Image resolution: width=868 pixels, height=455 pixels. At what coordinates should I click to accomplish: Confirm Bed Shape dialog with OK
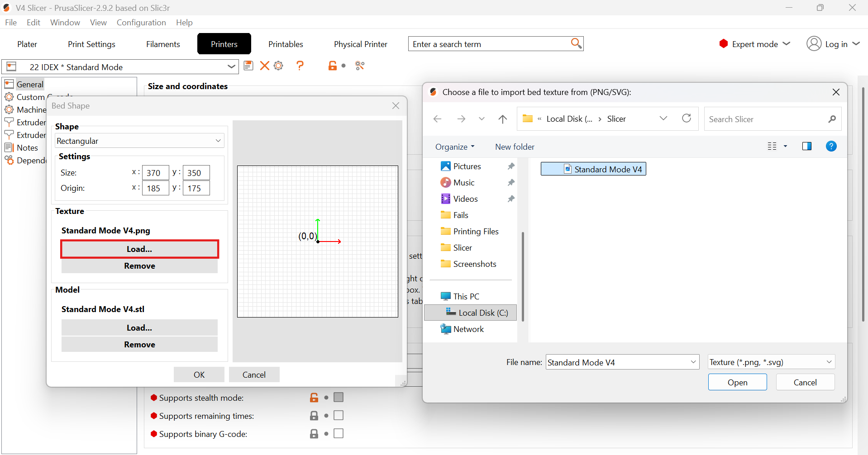tap(199, 374)
